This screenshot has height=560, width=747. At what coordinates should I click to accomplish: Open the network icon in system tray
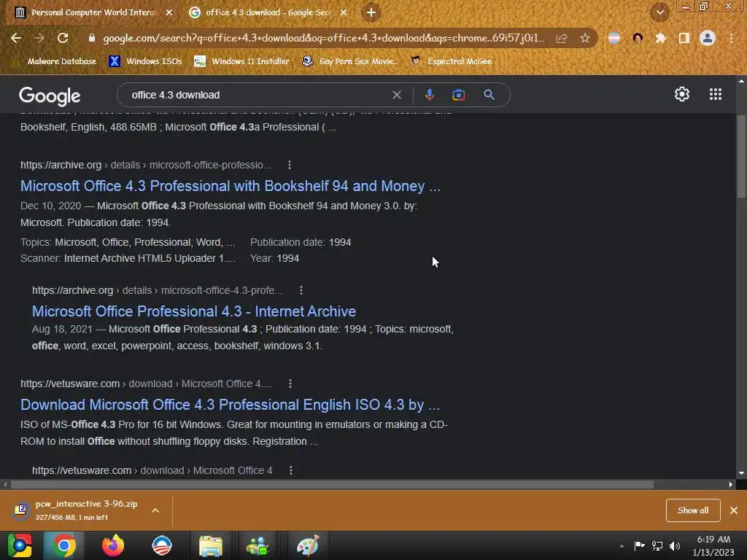click(x=657, y=545)
